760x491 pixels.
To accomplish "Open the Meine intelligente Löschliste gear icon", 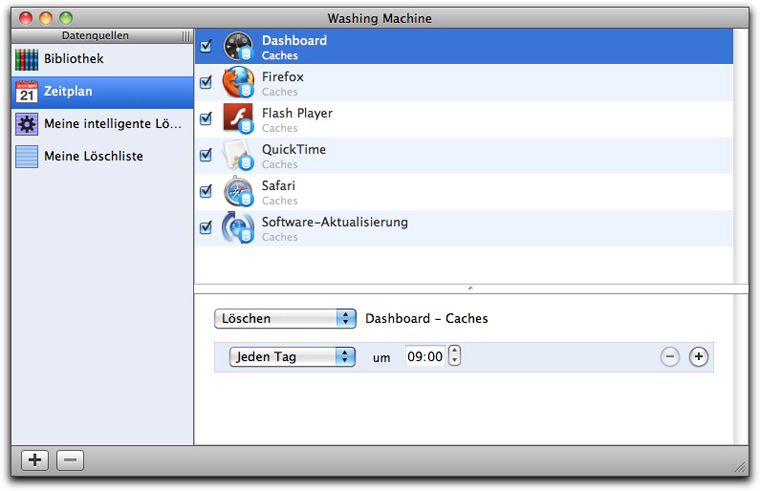I will [27, 124].
